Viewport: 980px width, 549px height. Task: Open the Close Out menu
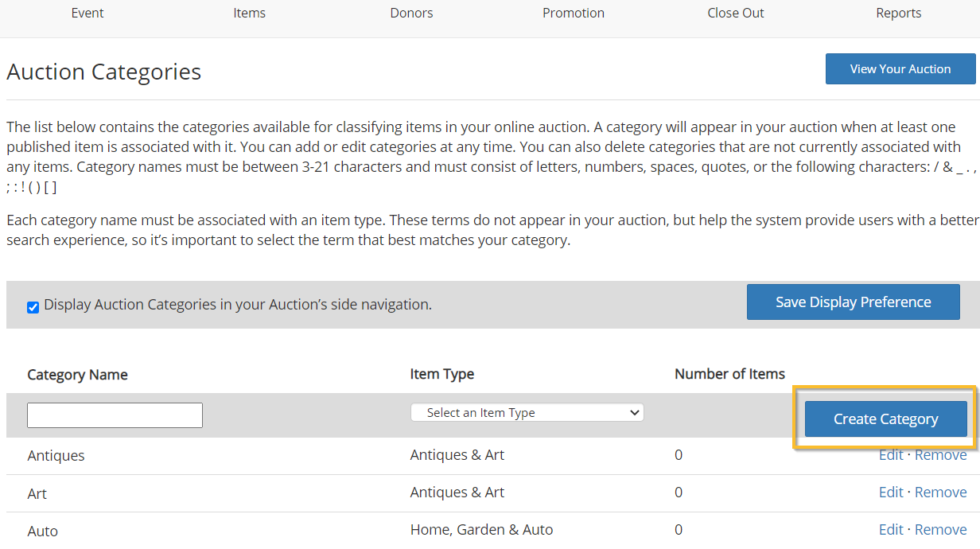(x=736, y=13)
